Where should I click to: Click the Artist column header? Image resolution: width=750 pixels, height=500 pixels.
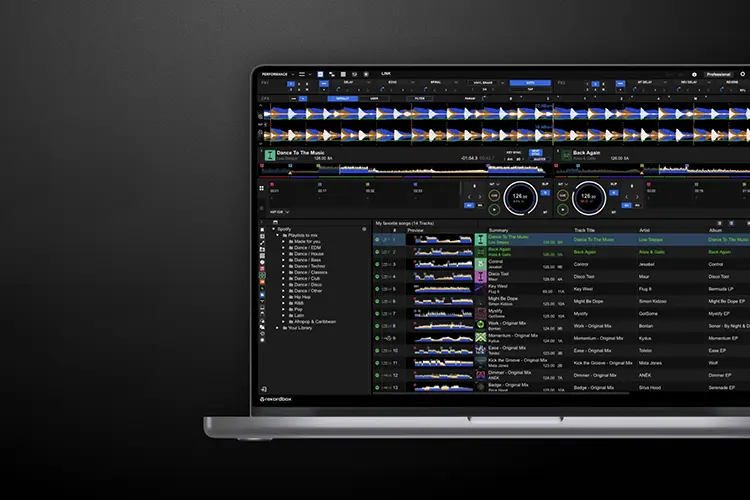pos(644,230)
